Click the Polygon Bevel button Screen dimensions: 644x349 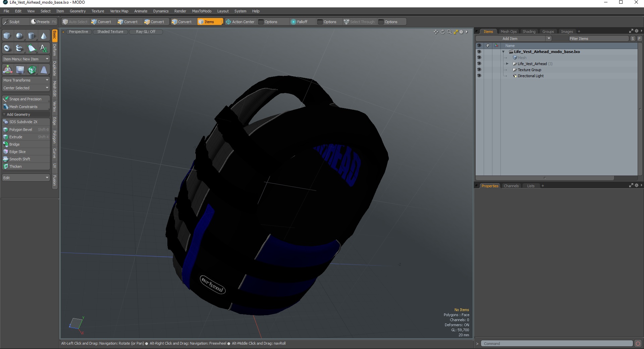click(26, 130)
